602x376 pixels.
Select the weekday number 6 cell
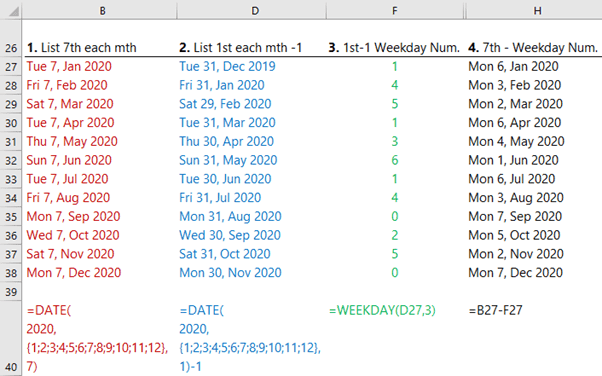(x=395, y=160)
